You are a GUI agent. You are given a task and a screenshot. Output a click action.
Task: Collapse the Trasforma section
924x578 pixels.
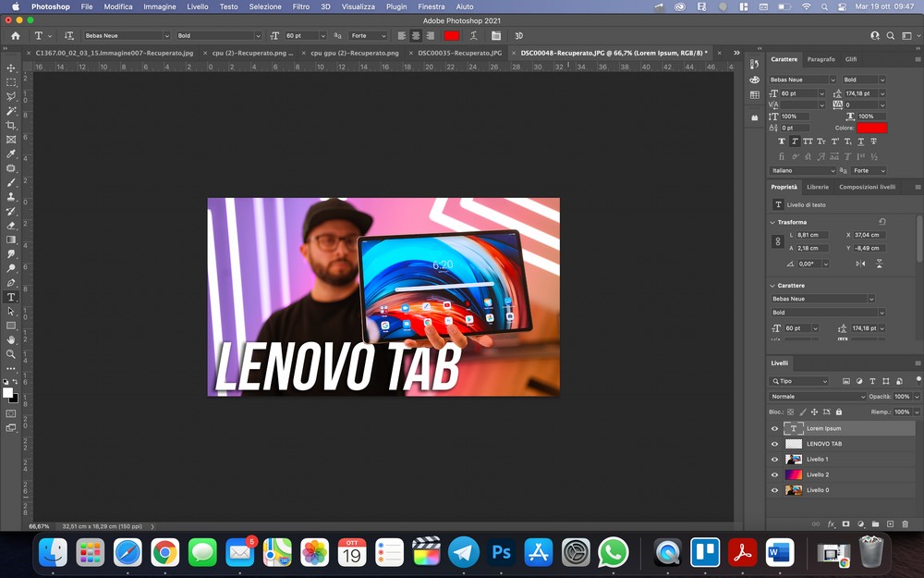point(772,222)
